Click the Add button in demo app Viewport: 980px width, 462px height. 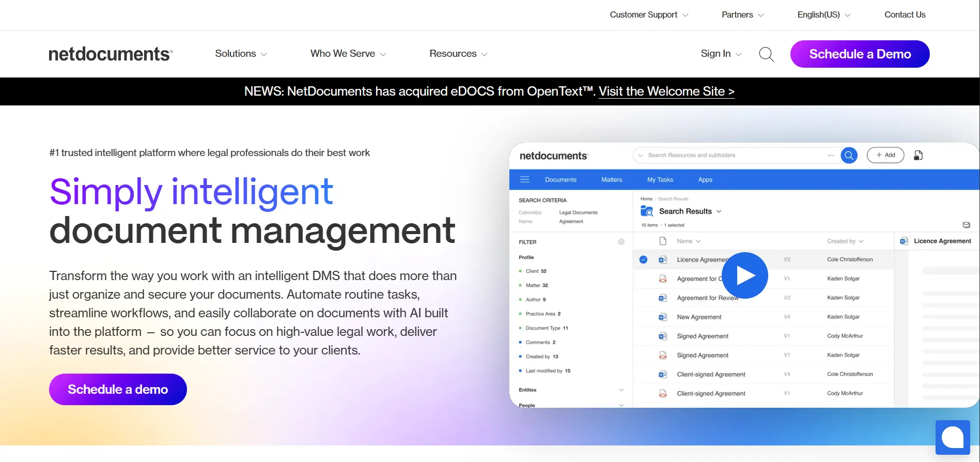point(885,155)
